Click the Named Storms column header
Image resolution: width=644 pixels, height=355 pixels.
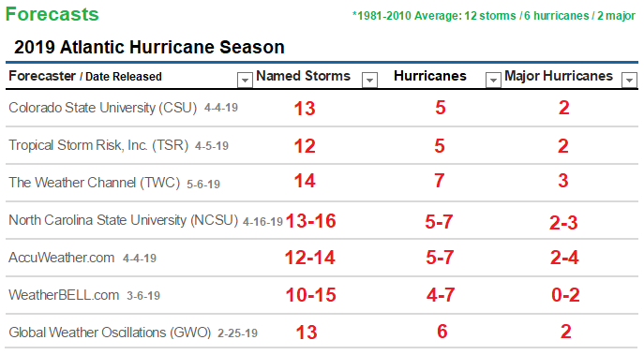coord(303,76)
